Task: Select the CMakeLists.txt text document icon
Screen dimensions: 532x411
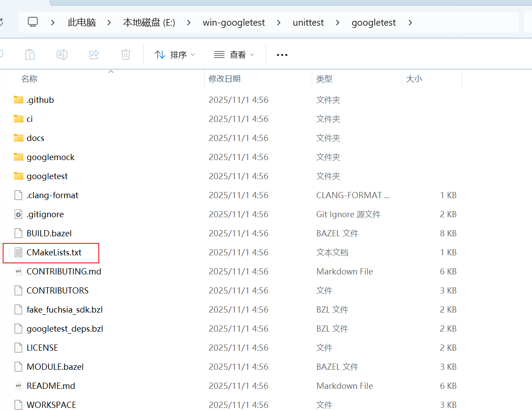Action: click(x=18, y=252)
